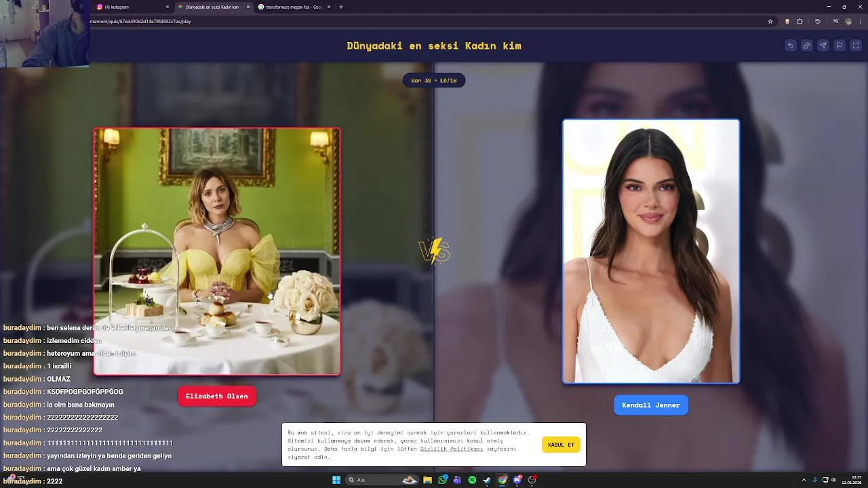
Task: Choose the Kendall Jenner blue button
Action: click(x=651, y=405)
